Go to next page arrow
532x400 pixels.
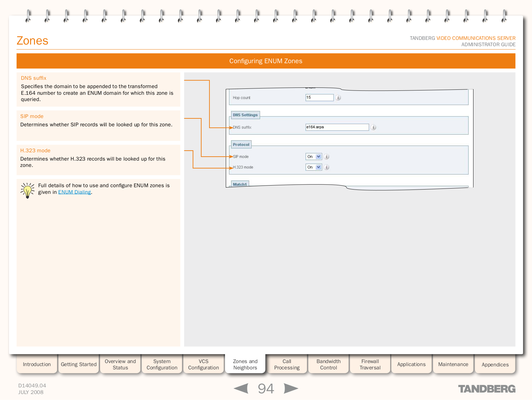291,388
